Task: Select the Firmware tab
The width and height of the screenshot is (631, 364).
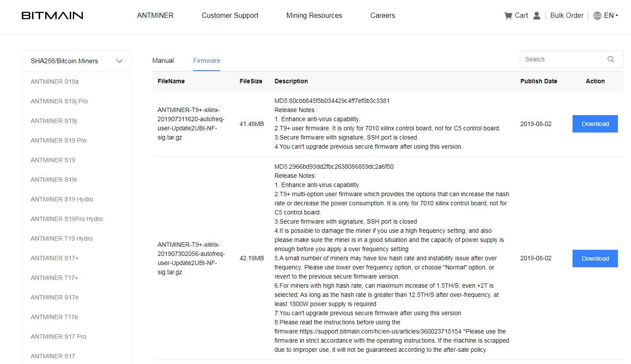Action: (x=206, y=61)
